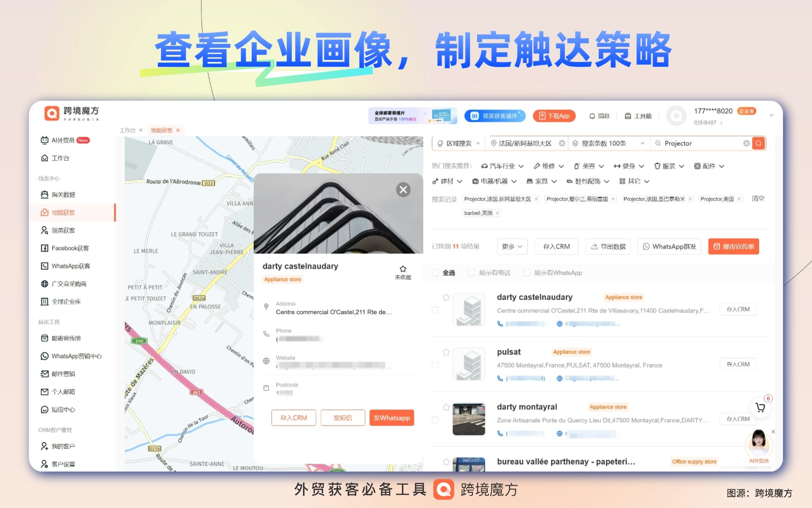Close the darty castelnaudary detail card
This screenshot has width=812, height=508.
[403, 189]
